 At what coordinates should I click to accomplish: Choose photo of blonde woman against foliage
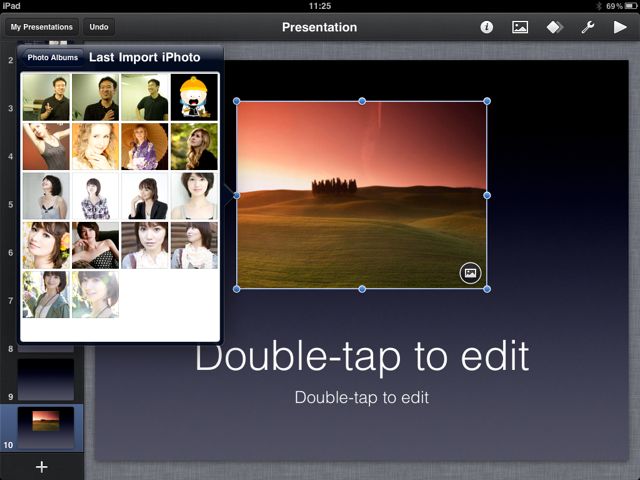194,147
